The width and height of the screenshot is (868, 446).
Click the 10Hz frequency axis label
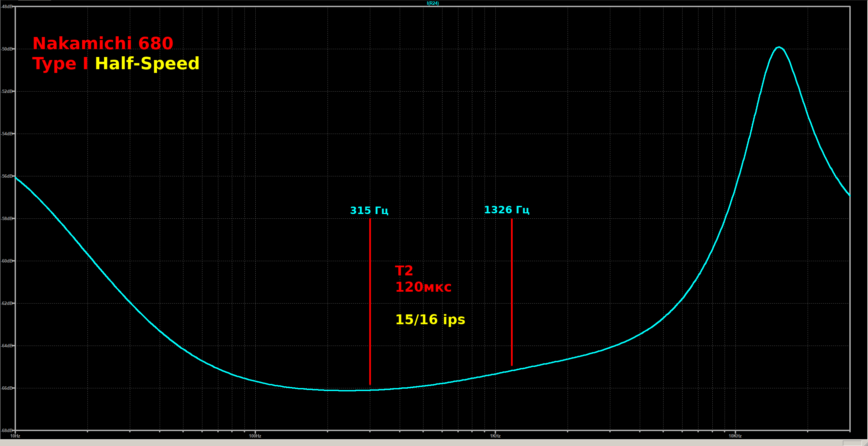[15, 436]
